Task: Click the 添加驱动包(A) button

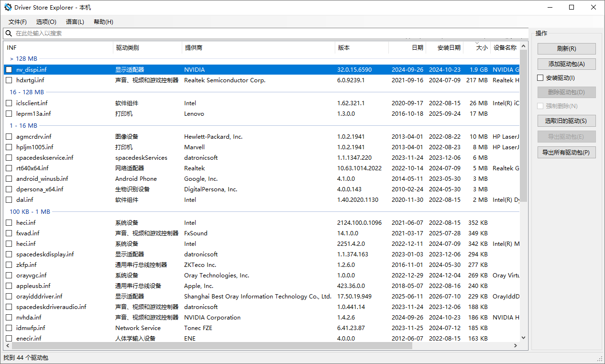Action: pos(567,64)
